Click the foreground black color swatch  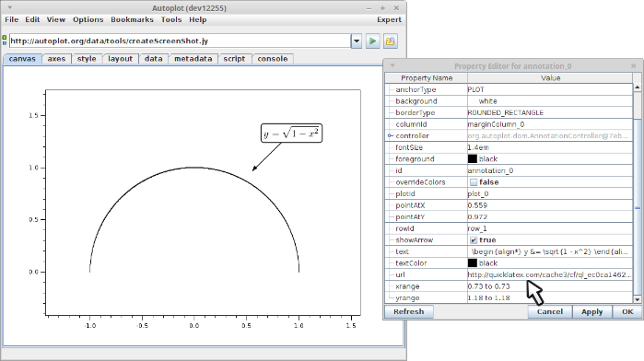tap(473, 159)
